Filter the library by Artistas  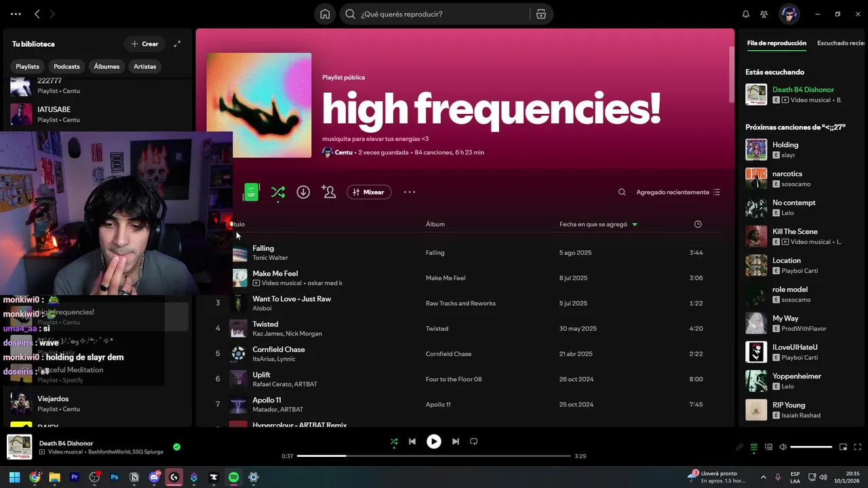145,66
